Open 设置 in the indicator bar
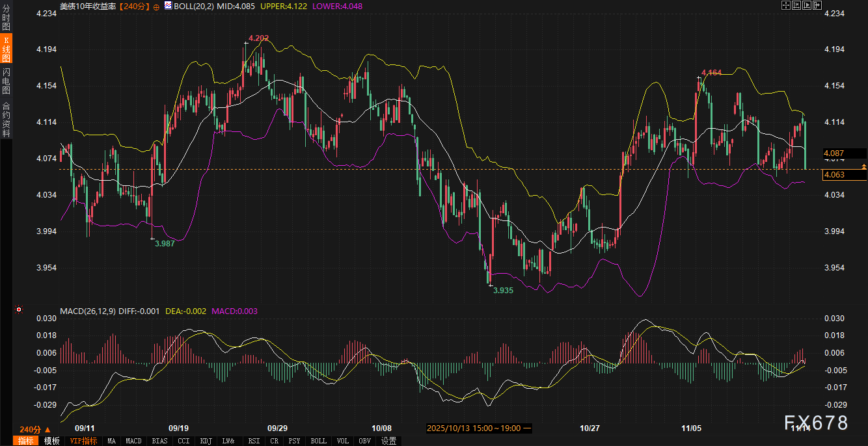This screenshot has height=446, width=868. pyautogui.click(x=388, y=441)
